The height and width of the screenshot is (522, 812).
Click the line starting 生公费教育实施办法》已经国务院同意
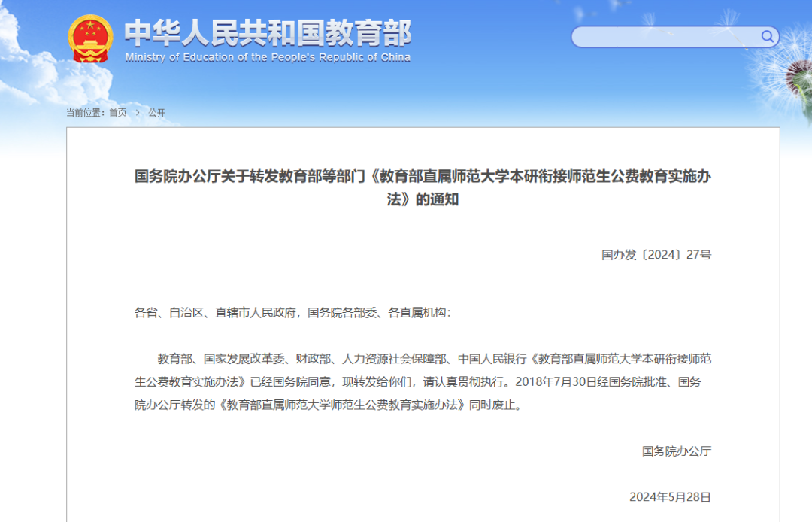point(418,382)
